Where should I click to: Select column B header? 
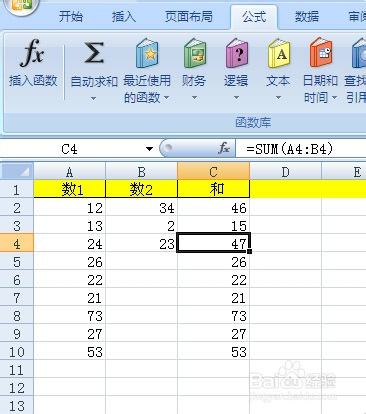click(142, 172)
